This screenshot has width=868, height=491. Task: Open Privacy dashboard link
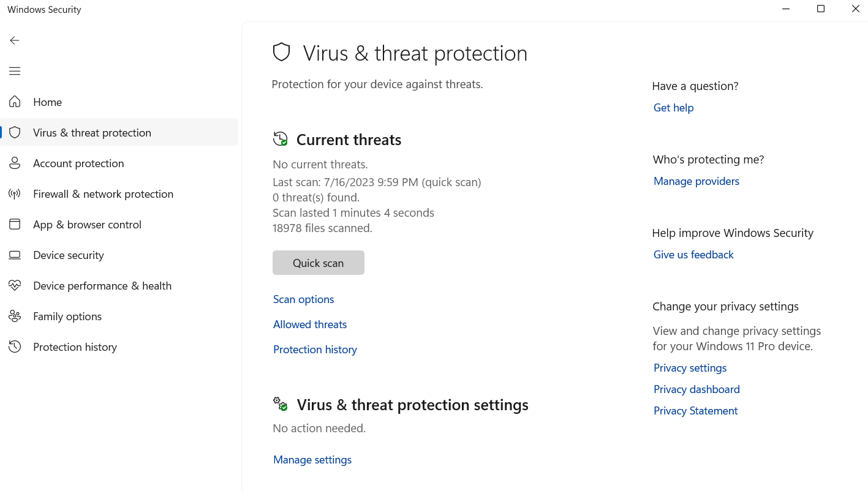(696, 389)
